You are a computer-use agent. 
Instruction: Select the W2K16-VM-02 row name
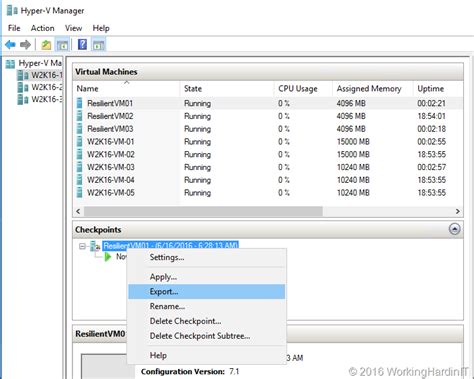coord(111,154)
